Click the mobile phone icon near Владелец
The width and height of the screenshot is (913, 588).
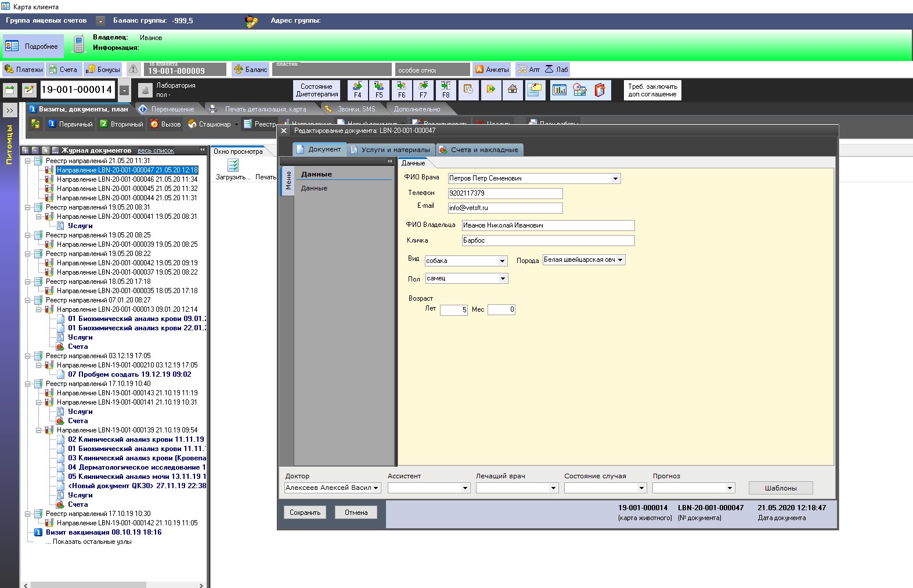(x=79, y=44)
